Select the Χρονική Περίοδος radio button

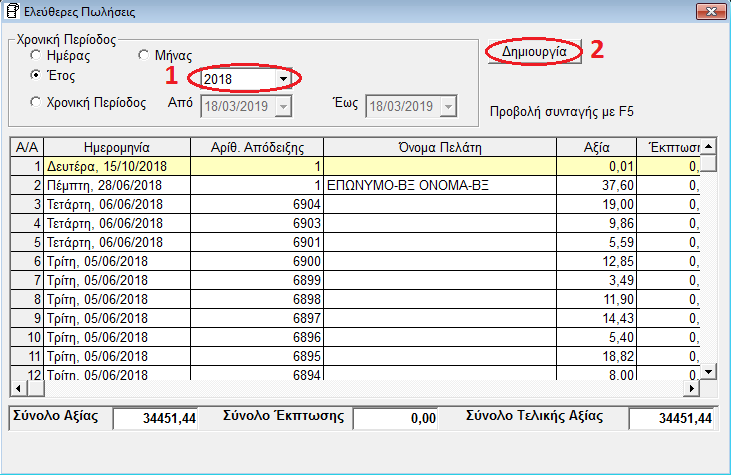click(x=36, y=102)
